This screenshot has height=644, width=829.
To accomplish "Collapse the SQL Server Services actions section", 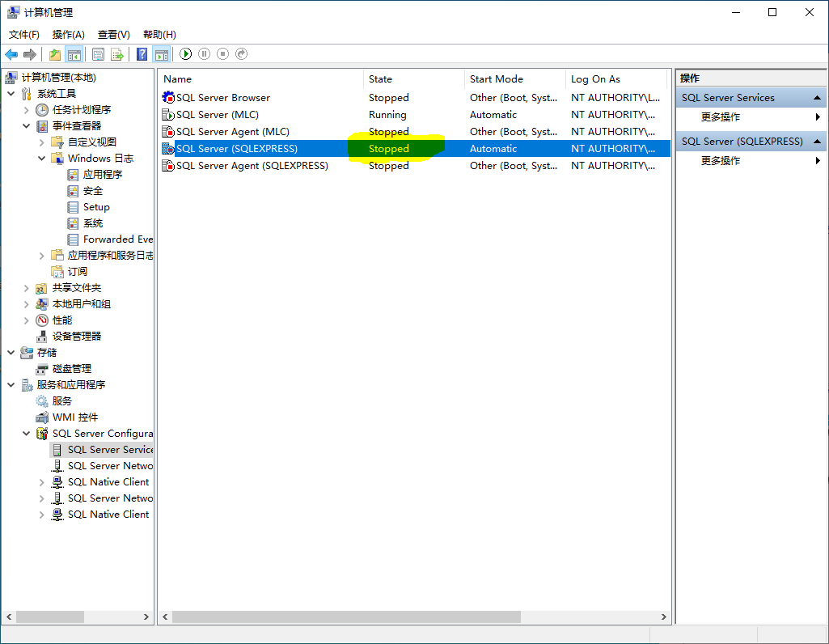I will pyautogui.click(x=817, y=98).
